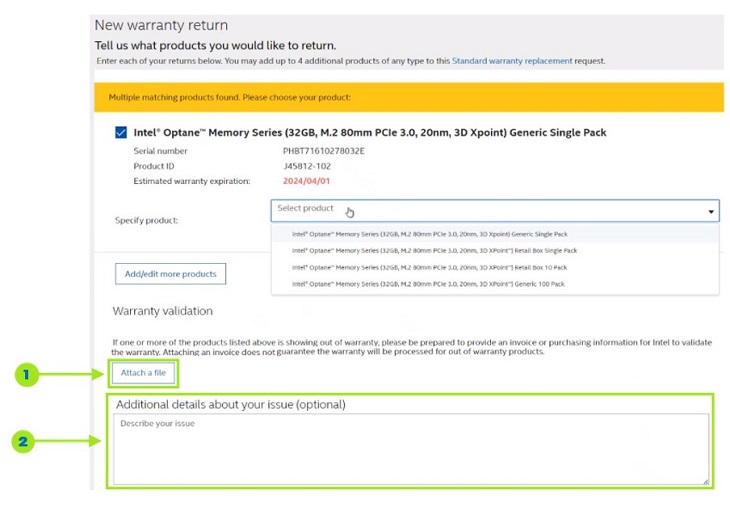Open the Standard warranty replacement link
This screenshot has width=730, height=511.
click(512, 61)
